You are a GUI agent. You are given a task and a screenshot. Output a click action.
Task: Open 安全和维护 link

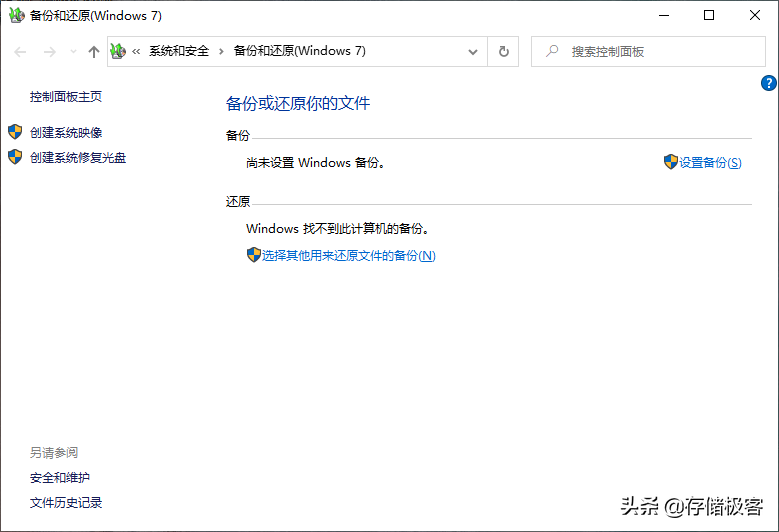[x=60, y=478]
